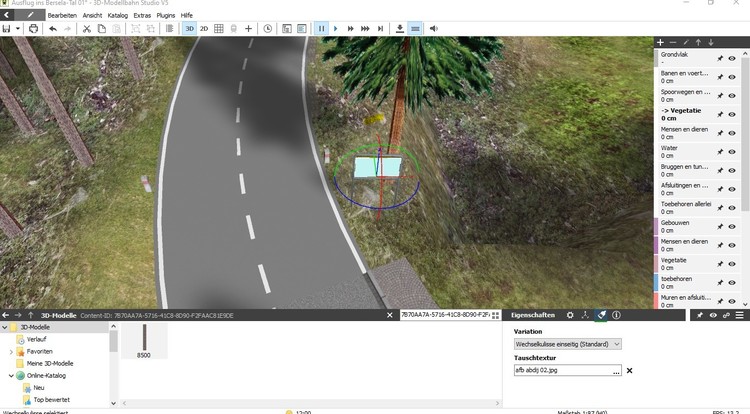Open the Variation dropdown

click(567, 344)
